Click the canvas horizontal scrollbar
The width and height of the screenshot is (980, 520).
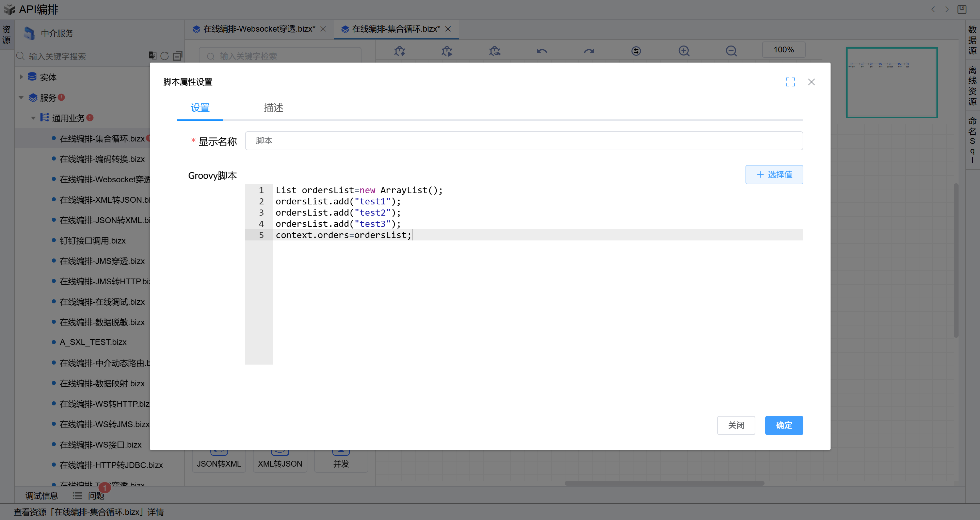(664, 483)
